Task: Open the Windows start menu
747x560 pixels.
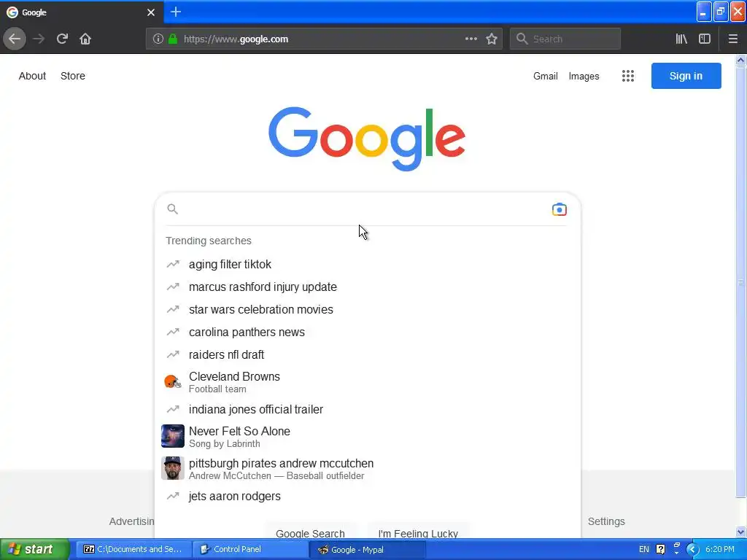Action: 34,549
